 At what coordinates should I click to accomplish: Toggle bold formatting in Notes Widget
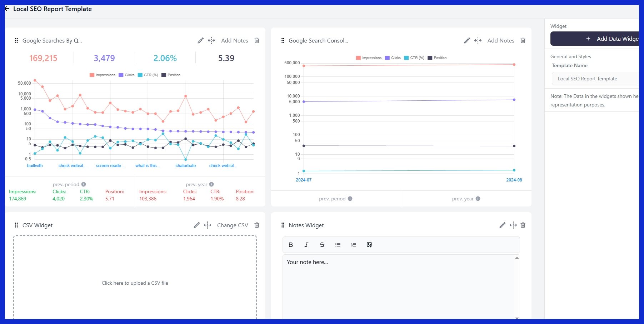(290, 245)
